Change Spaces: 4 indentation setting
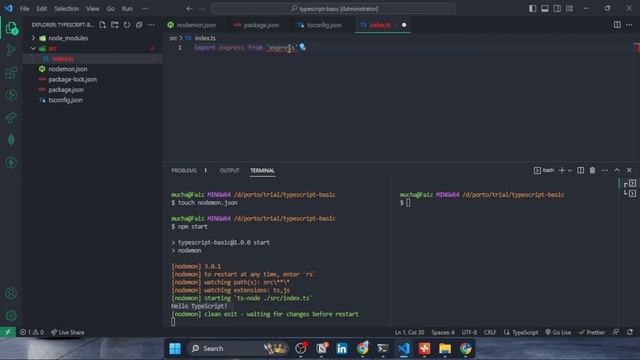Viewport: 640px width, 360px height. coord(443,332)
